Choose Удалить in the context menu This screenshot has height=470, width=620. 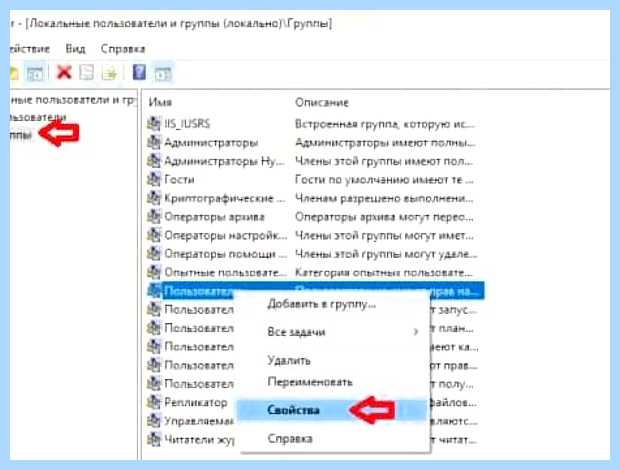(x=289, y=360)
